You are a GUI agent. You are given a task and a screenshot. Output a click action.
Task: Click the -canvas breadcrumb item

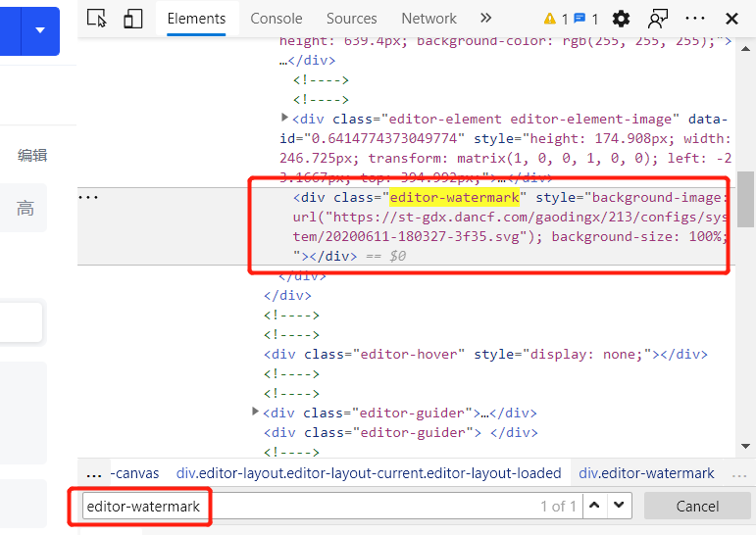coord(135,473)
